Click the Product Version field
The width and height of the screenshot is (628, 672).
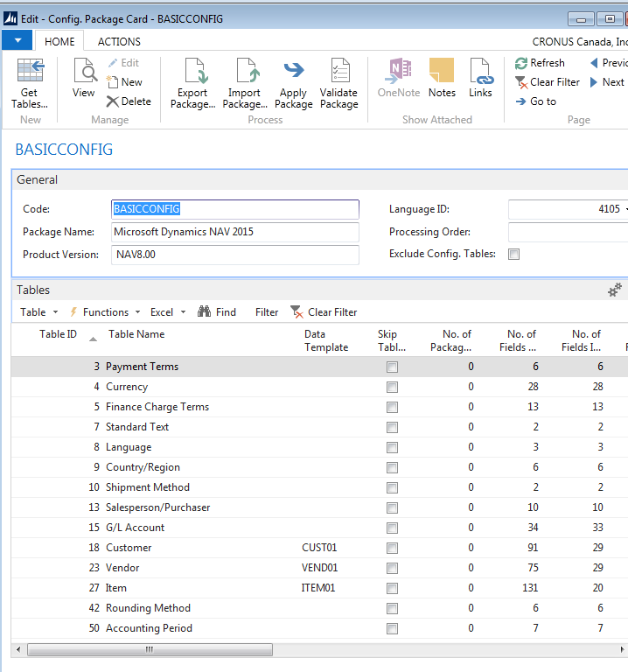(235, 255)
